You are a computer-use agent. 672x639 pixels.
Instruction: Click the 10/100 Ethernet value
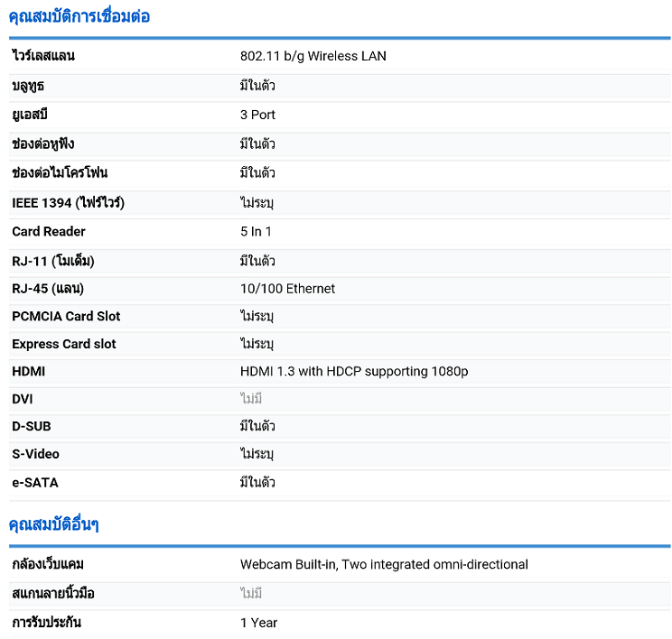tap(287, 289)
